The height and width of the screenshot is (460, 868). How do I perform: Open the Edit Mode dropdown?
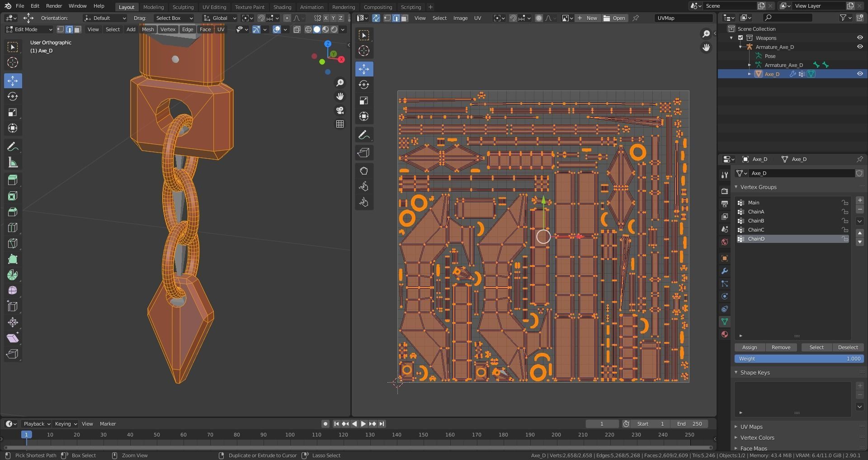pos(29,29)
